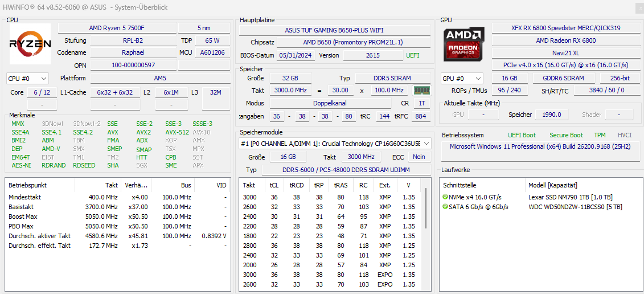Click the 256-bit bus width field
The width and height of the screenshot is (644, 294).
click(620, 78)
